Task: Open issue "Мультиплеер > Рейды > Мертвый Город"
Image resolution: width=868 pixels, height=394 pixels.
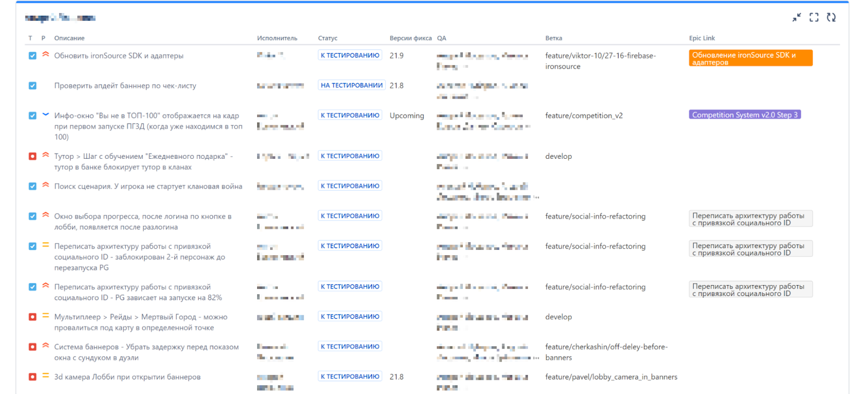Action: [141, 322]
